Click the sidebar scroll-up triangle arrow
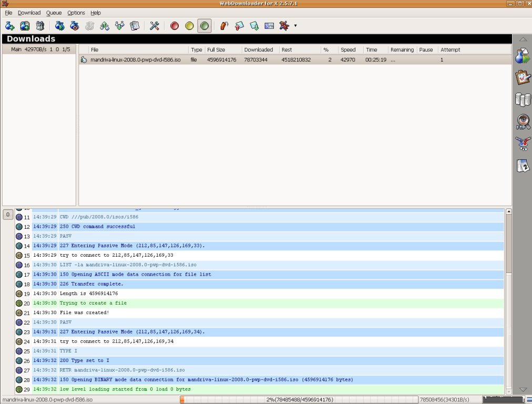 [x=523, y=40]
